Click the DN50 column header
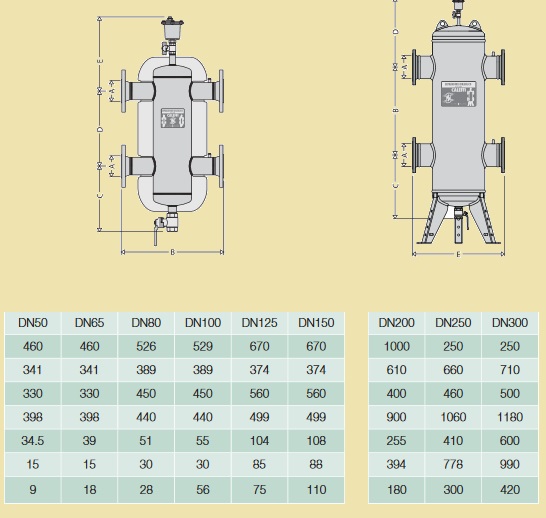Image resolution: width=546 pixels, height=518 pixels. pos(33,323)
